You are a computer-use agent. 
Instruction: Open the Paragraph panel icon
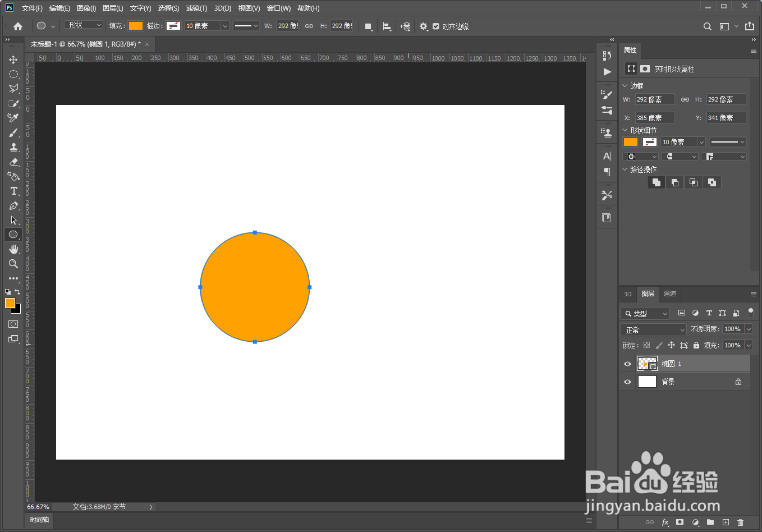tap(607, 172)
